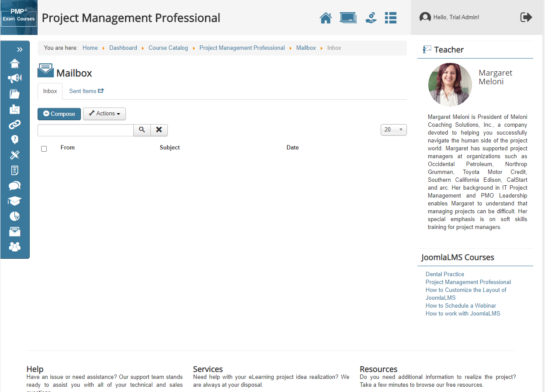The height and width of the screenshot is (392, 545).
Task: Open the Users group icon in sidebar
Action: pos(15,247)
